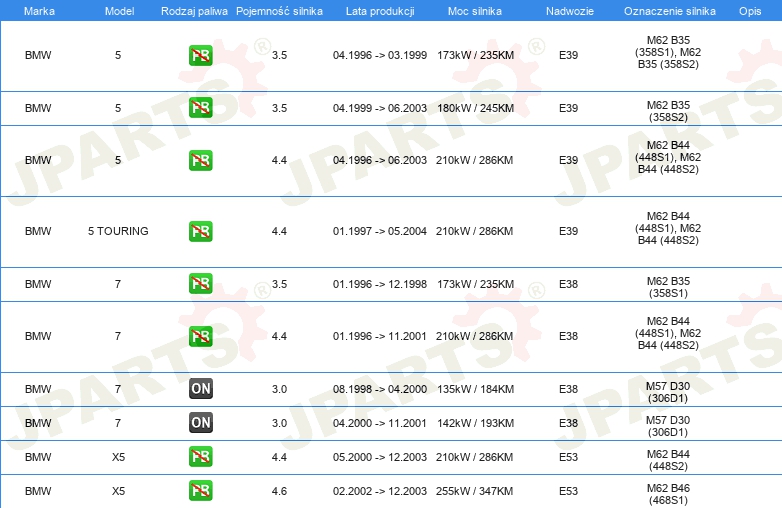Select the Lata produkcji column header
The width and height of the screenshot is (782, 508).
click(379, 9)
